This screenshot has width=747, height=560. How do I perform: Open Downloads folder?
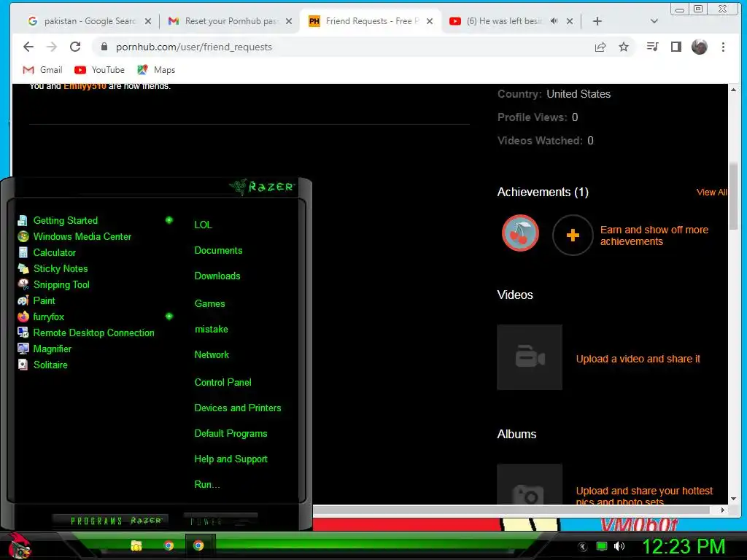[x=217, y=276]
